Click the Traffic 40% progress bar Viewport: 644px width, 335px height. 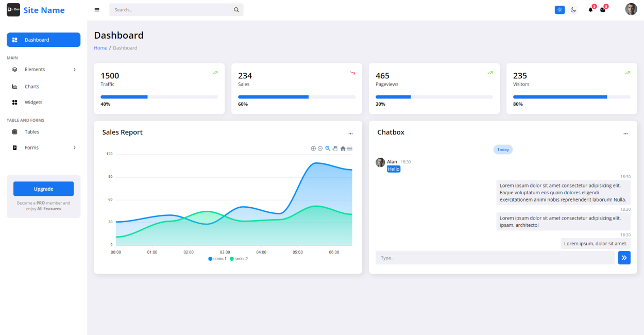point(159,97)
